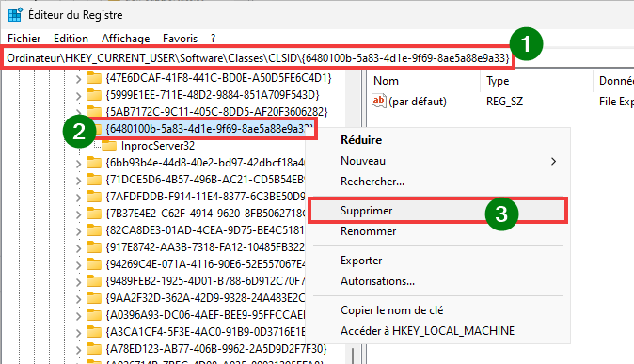The height and width of the screenshot is (364, 634).
Task: Choose Autorisations... in the context menu
Action: [377, 280]
